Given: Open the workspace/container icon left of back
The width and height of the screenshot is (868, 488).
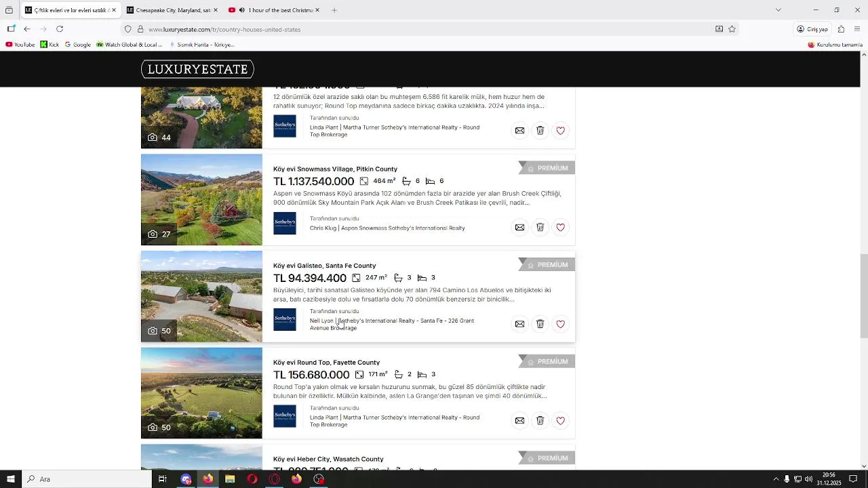Looking at the screenshot, I should point(11,29).
